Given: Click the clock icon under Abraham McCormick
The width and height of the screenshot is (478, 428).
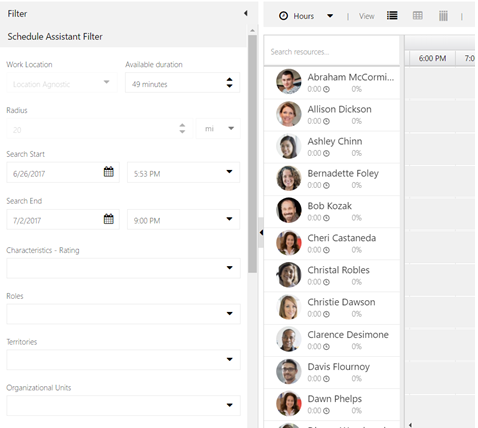Looking at the screenshot, I should [326, 89].
